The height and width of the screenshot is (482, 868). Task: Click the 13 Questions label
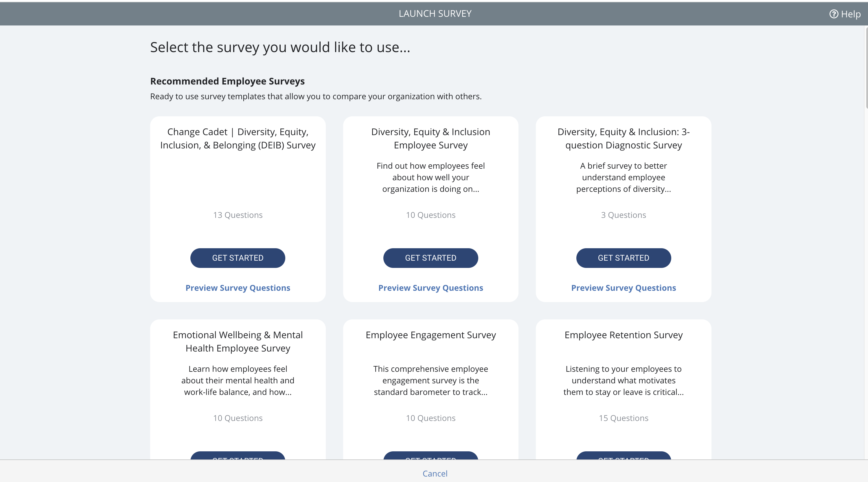click(238, 215)
